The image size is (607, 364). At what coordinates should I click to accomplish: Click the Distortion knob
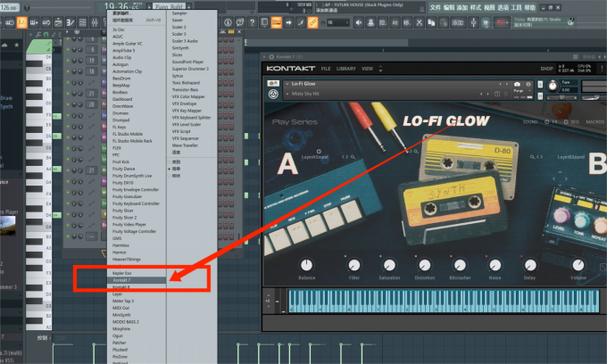pos(425,265)
